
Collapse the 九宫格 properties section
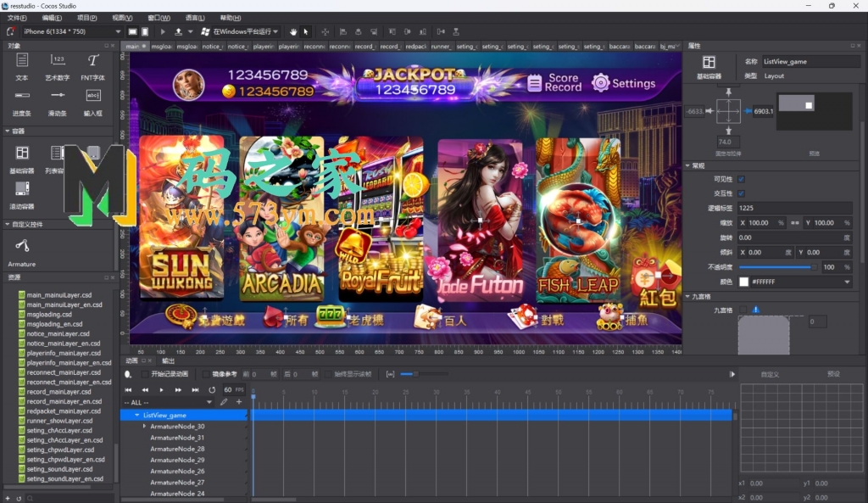[688, 296]
